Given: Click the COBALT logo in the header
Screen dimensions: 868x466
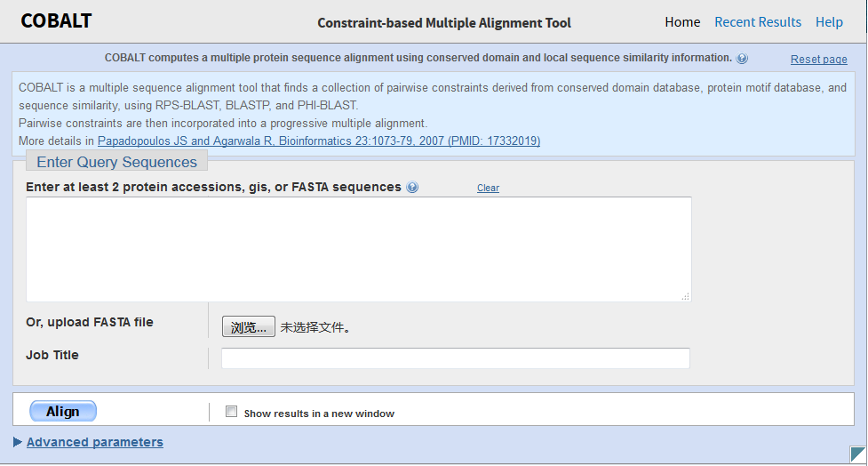Looking at the screenshot, I should coord(56,21).
